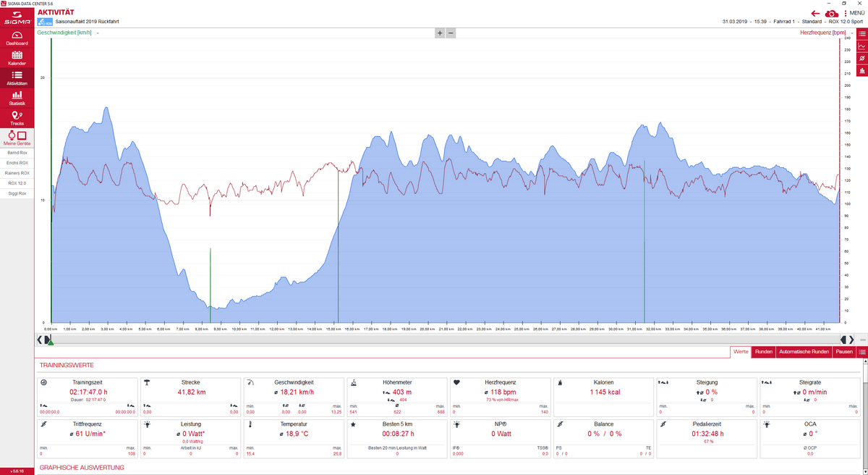Open the Tracks section
This screenshot has height=475, width=868.
17,118
